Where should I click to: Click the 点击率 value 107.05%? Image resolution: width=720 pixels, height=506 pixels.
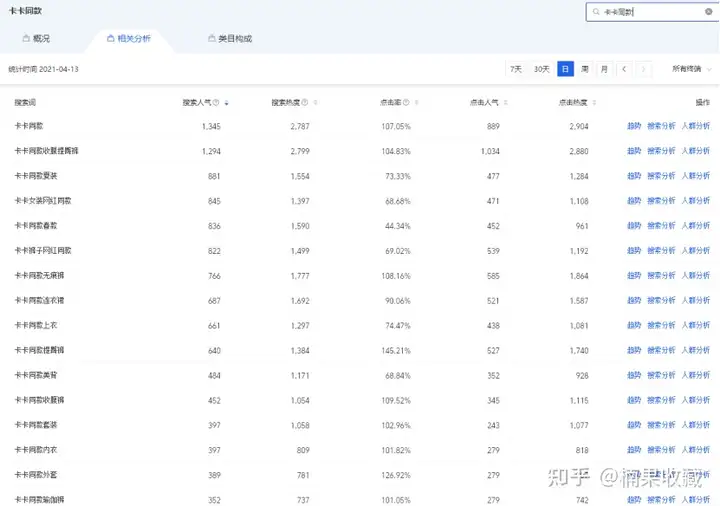pyautogui.click(x=396, y=126)
